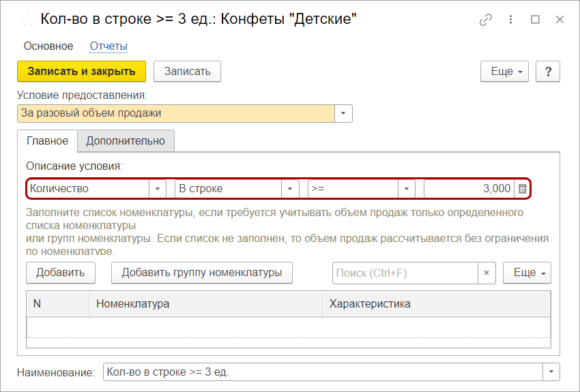Click the Записать button
Viewport: 580px width, 392px height.
(187, 72)
